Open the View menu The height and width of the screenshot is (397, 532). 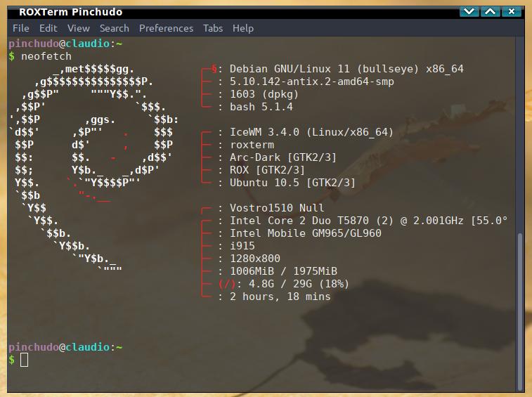click(79, 28)
